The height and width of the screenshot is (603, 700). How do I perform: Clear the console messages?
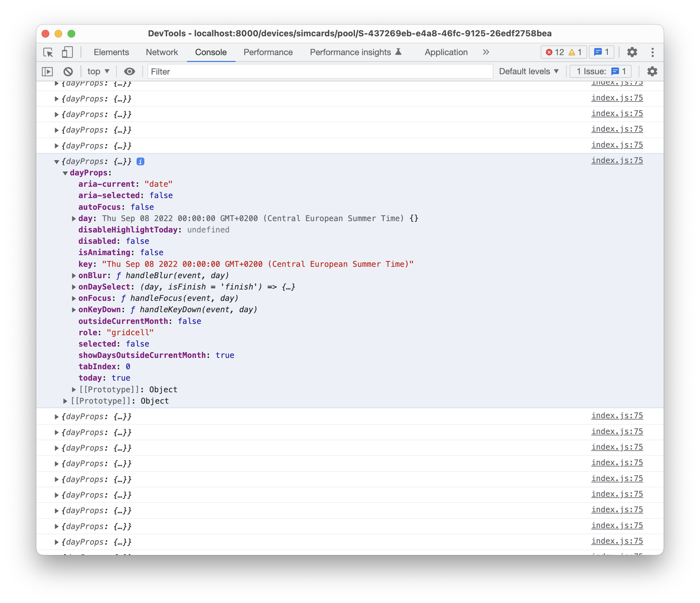click(69, 71)
